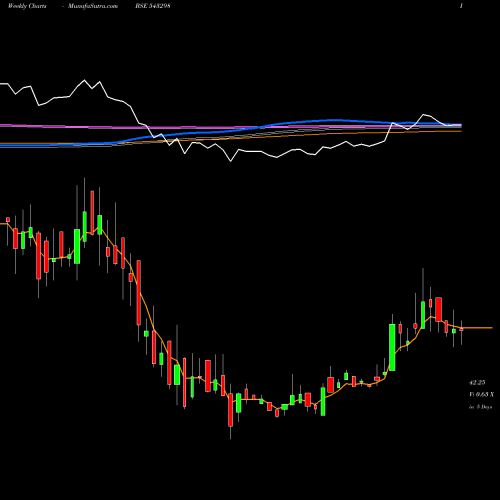Click the '42.25' price value

477,382
